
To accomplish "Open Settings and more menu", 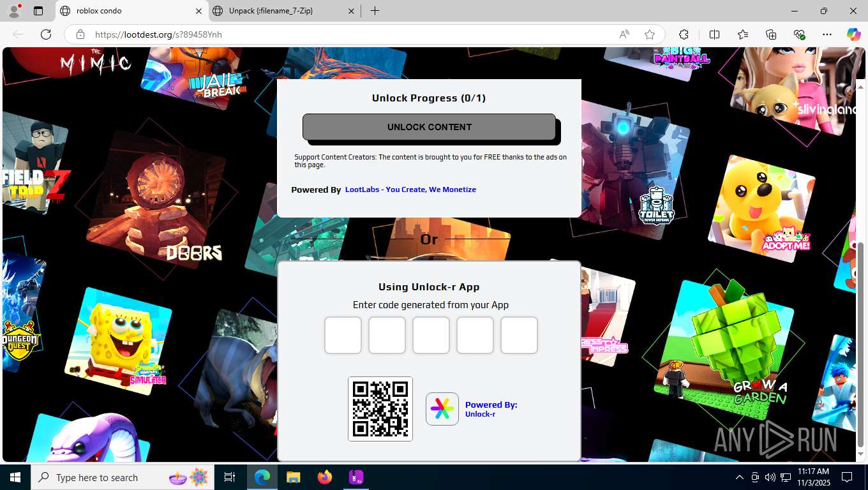I will point(827,34).
